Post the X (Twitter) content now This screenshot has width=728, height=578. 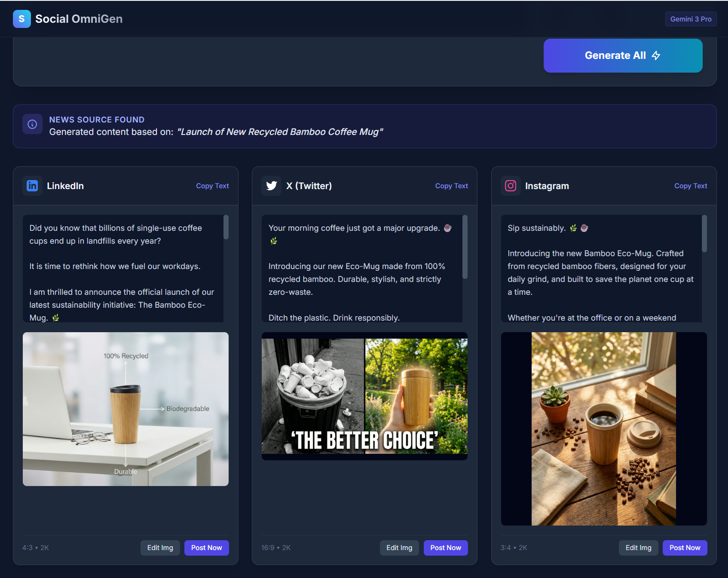point(446,548)
